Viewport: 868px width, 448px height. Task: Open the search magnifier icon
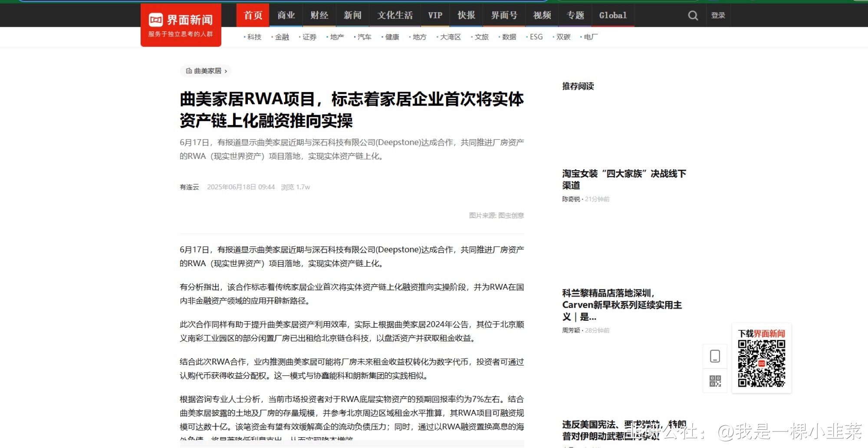tap(693, 16)
